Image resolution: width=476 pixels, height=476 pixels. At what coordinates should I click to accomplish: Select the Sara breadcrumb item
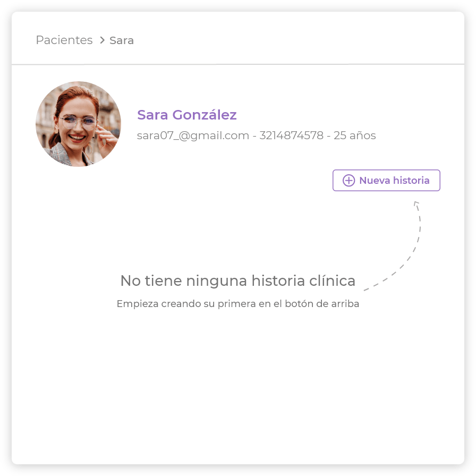coord(122,40)
